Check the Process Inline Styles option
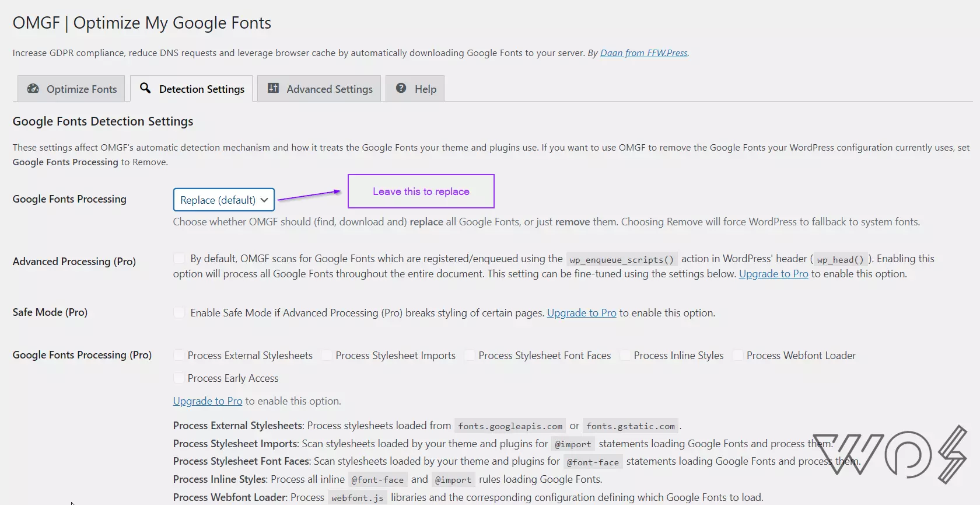 pos(625,356)
